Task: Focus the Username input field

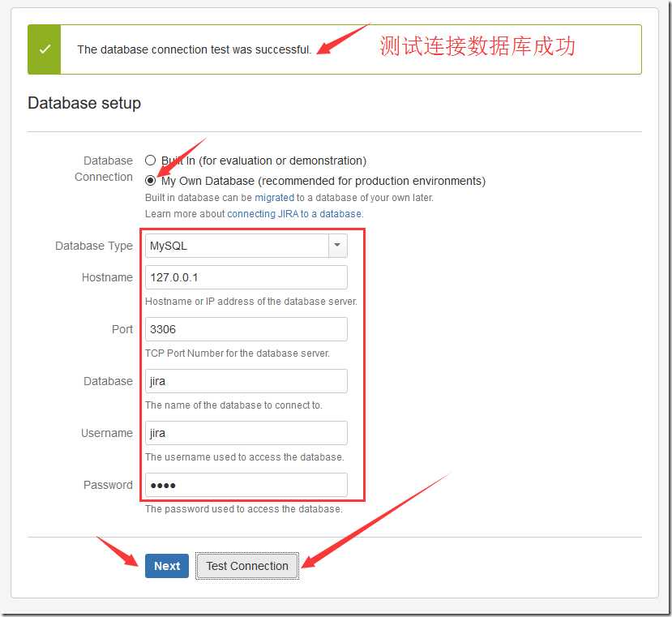Action: [x=246, y=433]
